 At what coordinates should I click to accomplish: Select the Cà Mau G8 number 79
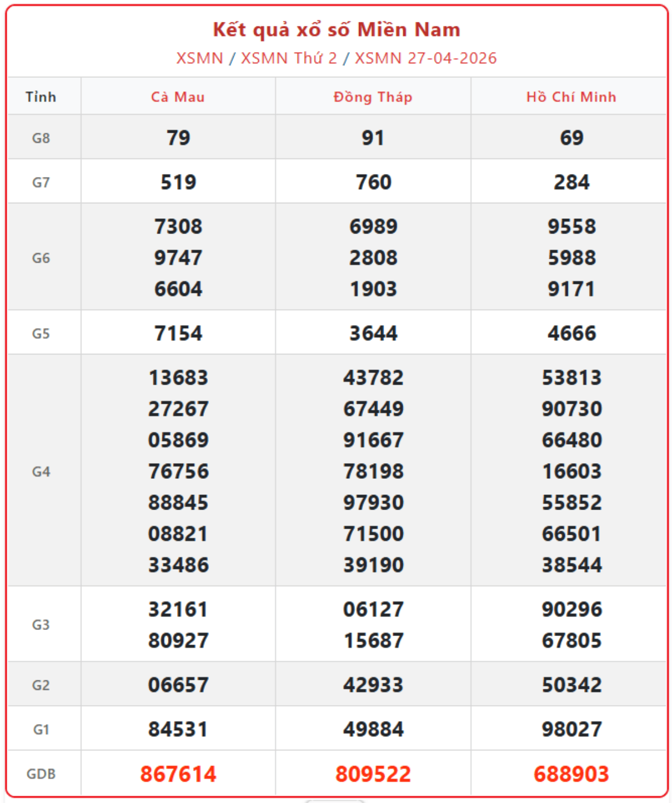click(x=178, y=138)
